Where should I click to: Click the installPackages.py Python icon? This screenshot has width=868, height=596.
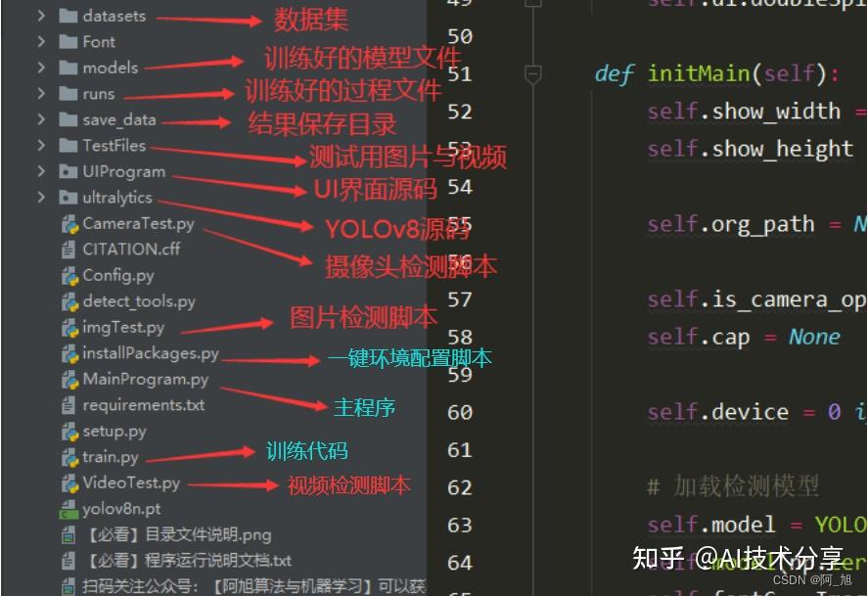tap(69, 353)
